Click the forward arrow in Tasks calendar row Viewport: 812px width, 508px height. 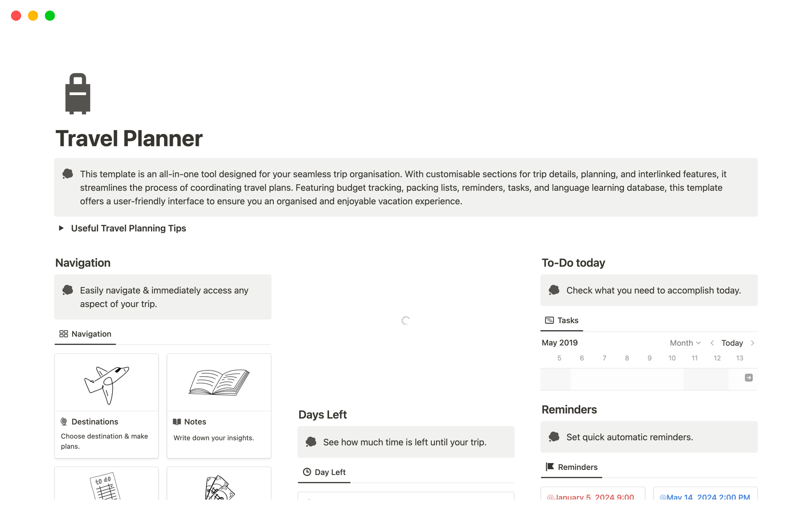click(x=754, y=342)
